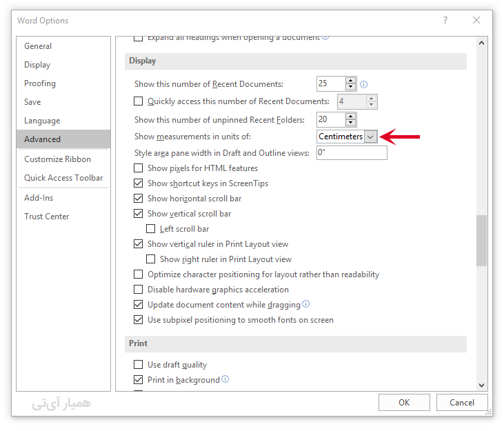504x431 pixels.
Task: Decrease unpinned Recent Folders count with down arrow
Action: point(351,123)
